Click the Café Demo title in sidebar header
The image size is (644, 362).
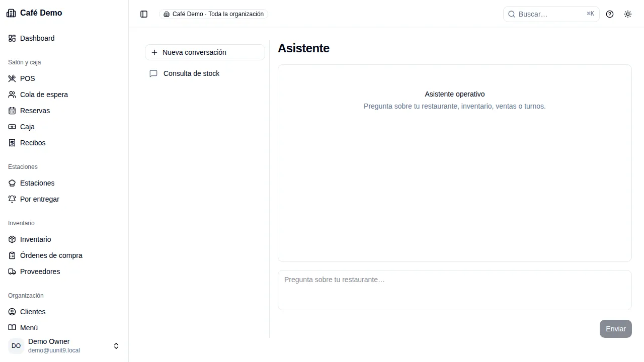pos(41,13)
